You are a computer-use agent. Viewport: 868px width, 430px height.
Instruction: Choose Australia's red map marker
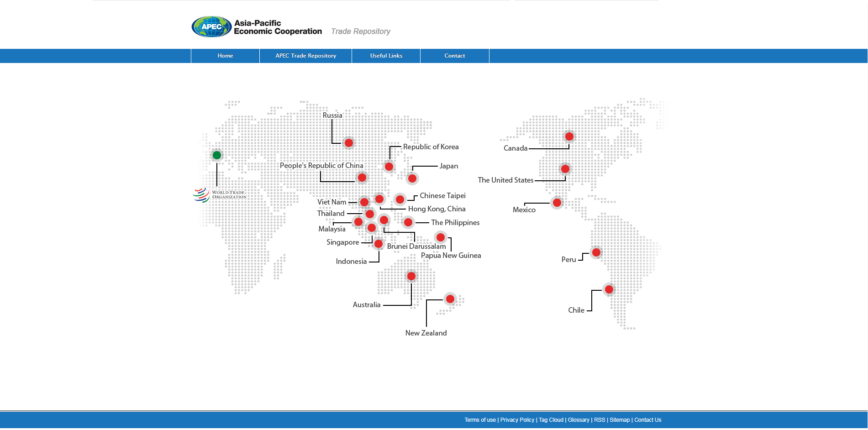pos(411,276)
